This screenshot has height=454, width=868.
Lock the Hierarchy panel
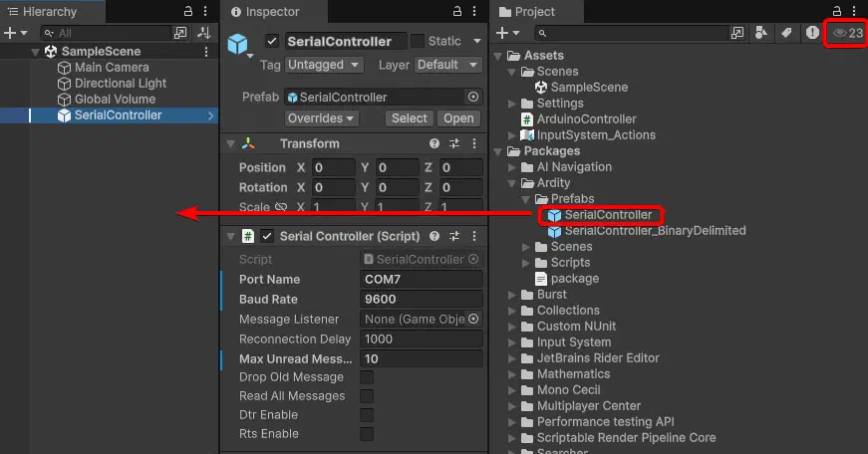click(188, 11)
